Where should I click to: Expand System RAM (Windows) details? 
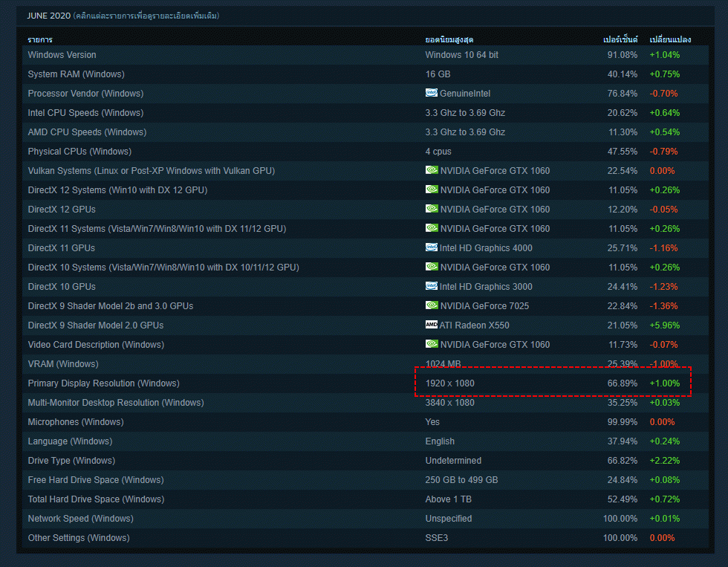365,74
